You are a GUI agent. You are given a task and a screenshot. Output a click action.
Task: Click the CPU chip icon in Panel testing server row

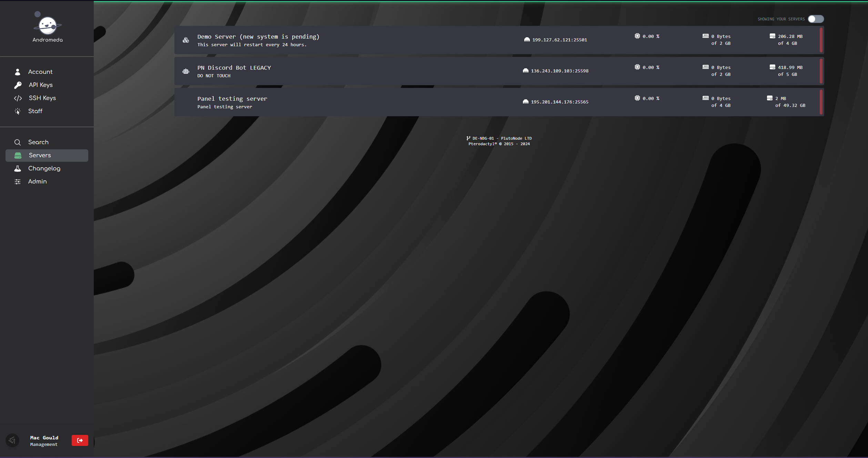point(637,98)
